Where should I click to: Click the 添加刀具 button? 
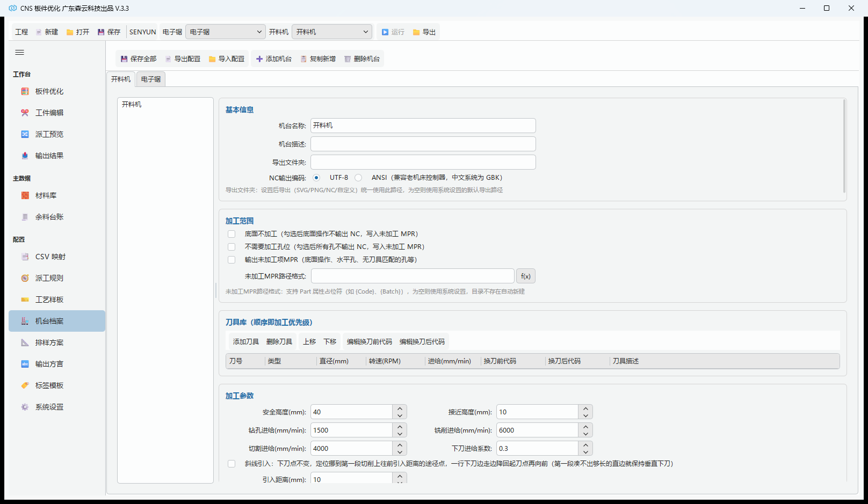coord(246,342)
